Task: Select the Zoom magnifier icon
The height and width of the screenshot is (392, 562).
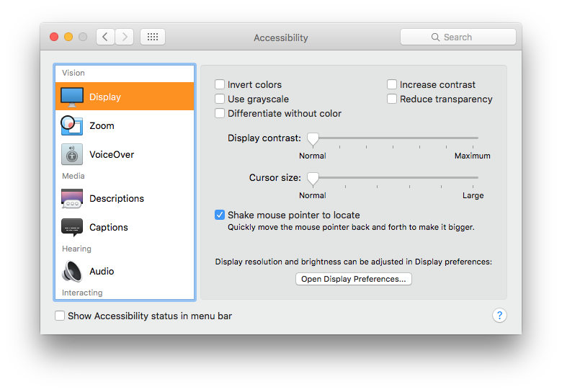Action: coord(71,125)
